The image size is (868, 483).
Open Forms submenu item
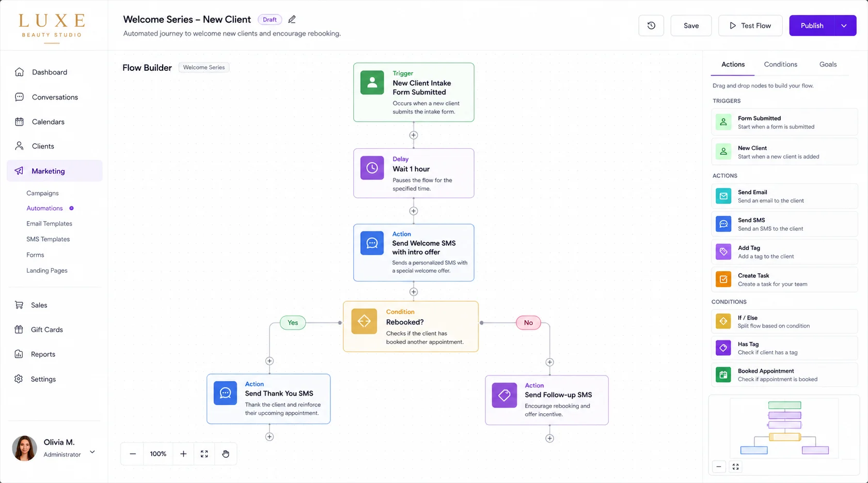(35, 255)
